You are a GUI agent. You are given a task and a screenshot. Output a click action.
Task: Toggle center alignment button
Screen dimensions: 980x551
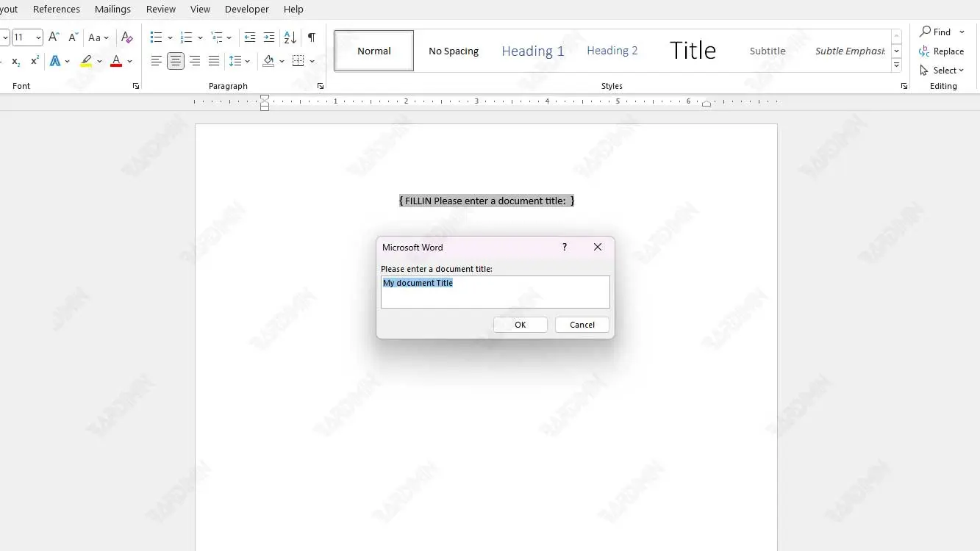(x=175, y=61)
